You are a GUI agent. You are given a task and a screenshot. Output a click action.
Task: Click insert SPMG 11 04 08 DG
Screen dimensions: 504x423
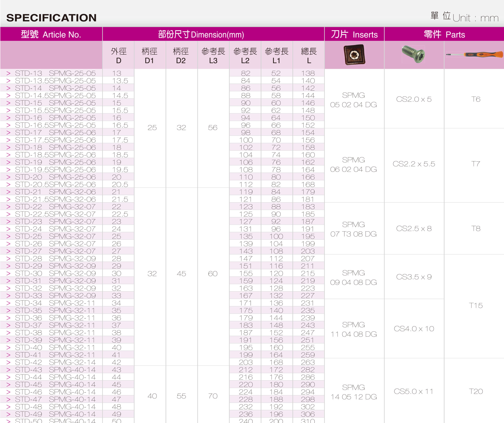pos(354,330)
